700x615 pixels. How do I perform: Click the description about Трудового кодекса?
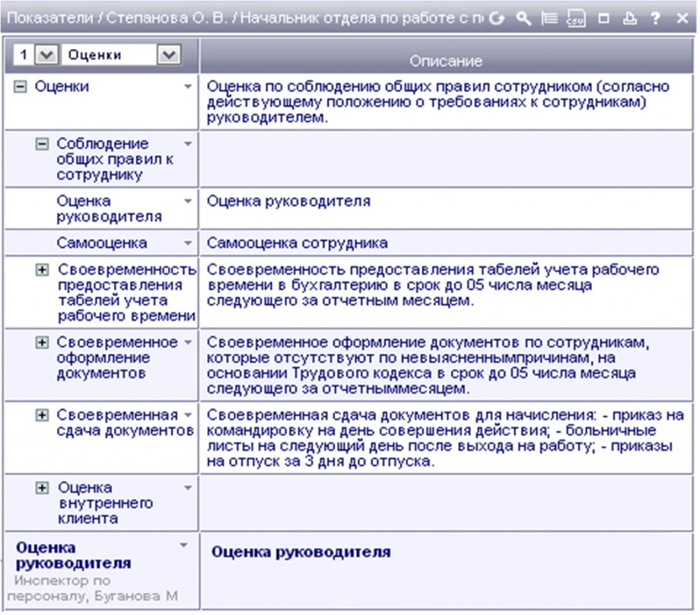[x=428, y=366]
